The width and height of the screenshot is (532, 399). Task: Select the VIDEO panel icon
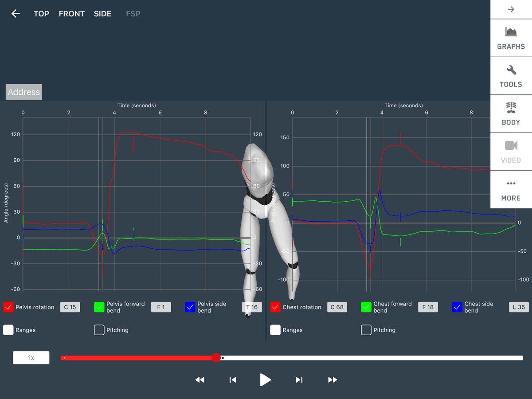pos(510,152)
